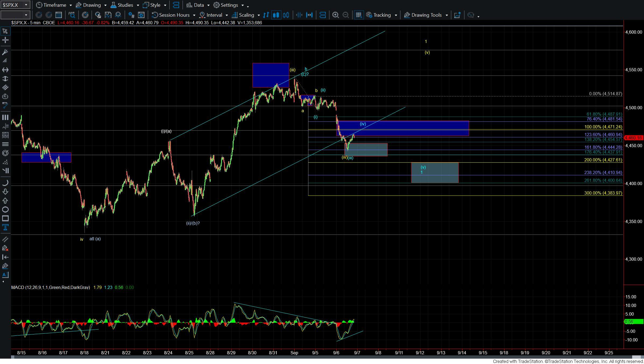This screenshot has width=644, height=364.
Task: Select the parallel lines drawing tool
Action: tap(5, 88)
